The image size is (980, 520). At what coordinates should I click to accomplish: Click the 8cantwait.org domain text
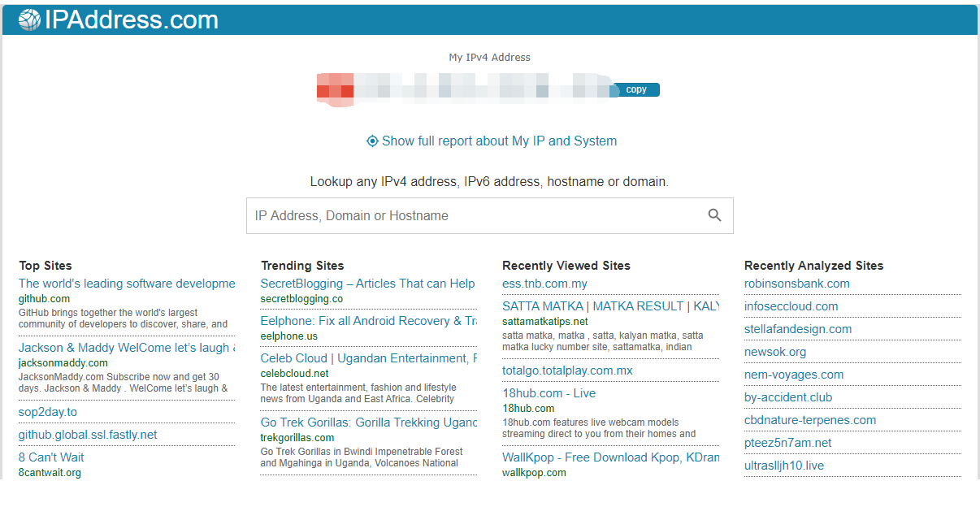tap(50, 473)
